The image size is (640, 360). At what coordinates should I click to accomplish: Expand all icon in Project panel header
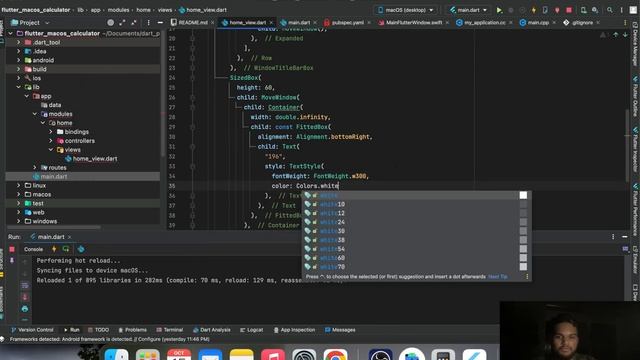(x=122, y=23)
